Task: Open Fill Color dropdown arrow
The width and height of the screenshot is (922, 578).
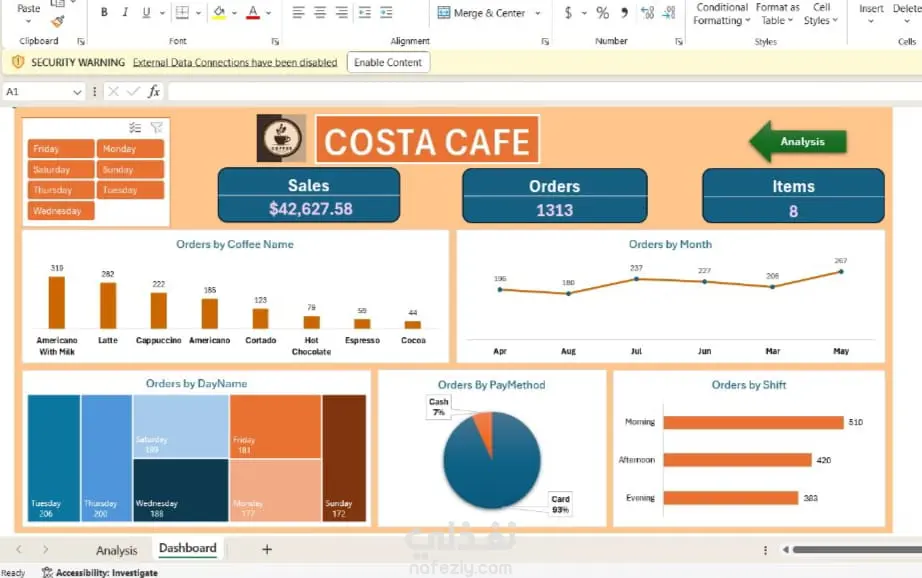Action: pyautogui.click(x=234, y=13)
